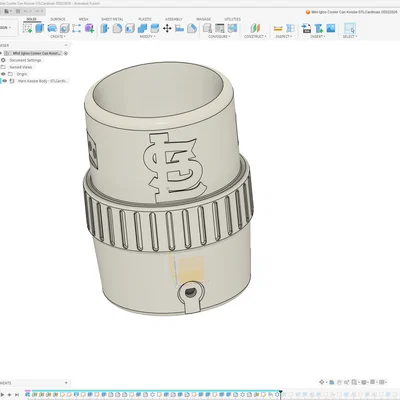This screenshot has height=400, width=400.
Task: Switch to the ASSEMBLY tab
Action: [174, 19]
